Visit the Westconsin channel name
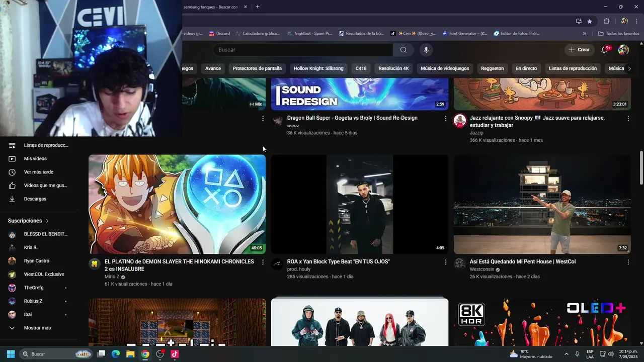This screenshot has width=644, height=362. 482,269
